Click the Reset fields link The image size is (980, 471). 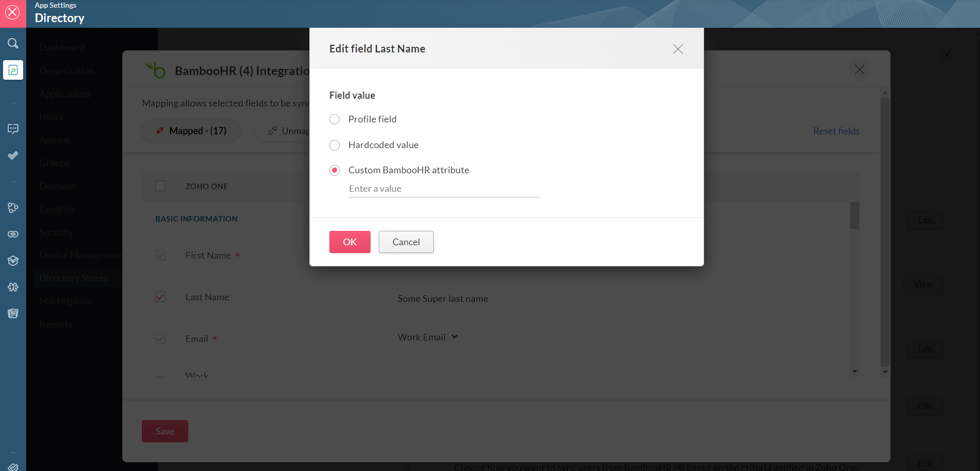coord(836,131)
